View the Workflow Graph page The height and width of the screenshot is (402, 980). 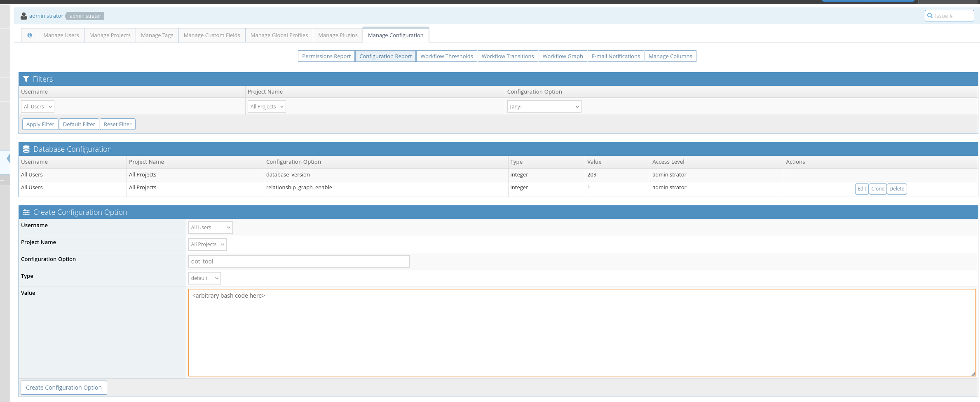click(x=563, y=56)
